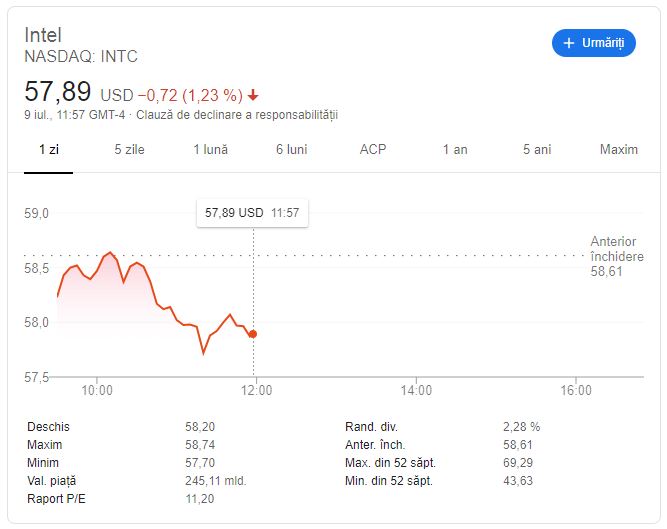Viewport: 667px width, 529px height.
Task: Select the ACP range tab
Action: click(x=373, y=150)
